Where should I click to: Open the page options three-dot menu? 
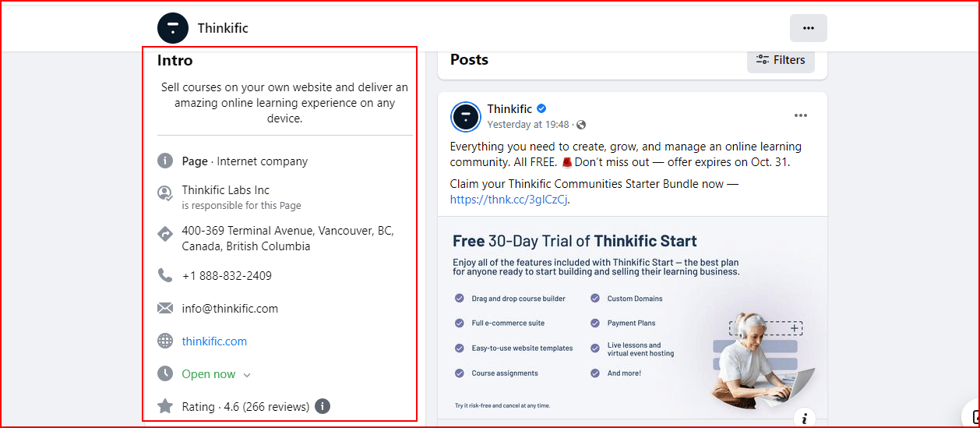[808, 28]
